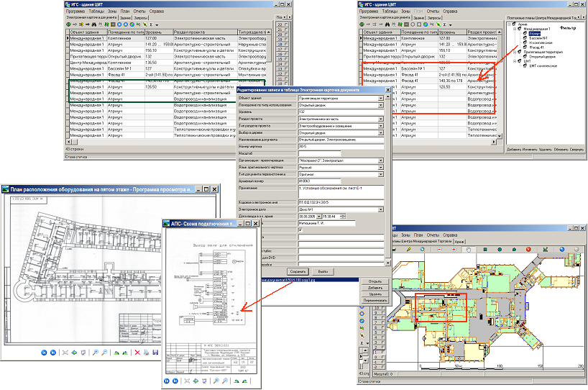588x390 pixels.
Task: Click the Открыть button beside file list
Action: click(375, 281)
